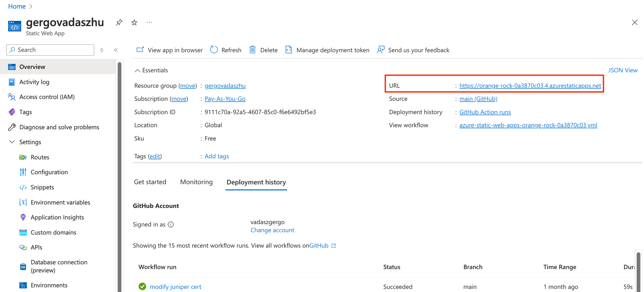Open the azurestaticapps.net URL link
Viewport: 644px width, 292px height.
[x=530, y=86]
